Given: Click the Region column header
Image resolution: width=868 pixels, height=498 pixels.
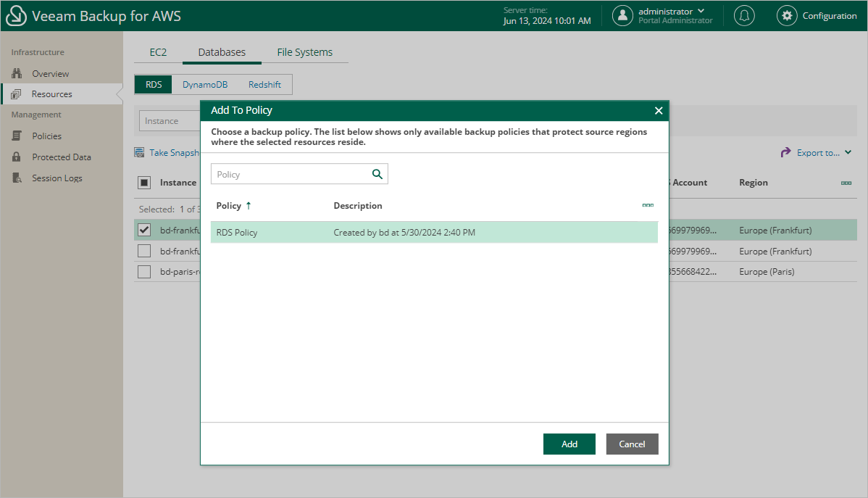Looking at the screenshot, I should [x=754, y=183].
